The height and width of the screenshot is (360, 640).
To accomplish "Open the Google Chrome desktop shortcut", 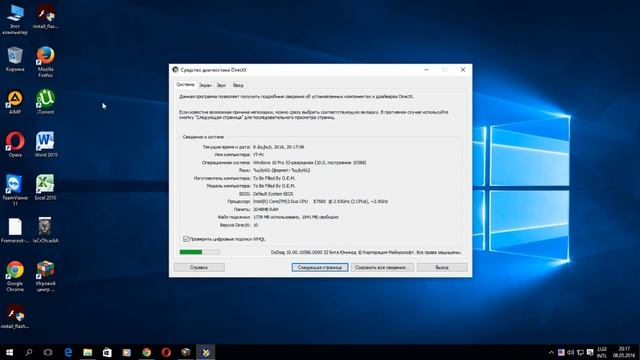I will 15,276.
